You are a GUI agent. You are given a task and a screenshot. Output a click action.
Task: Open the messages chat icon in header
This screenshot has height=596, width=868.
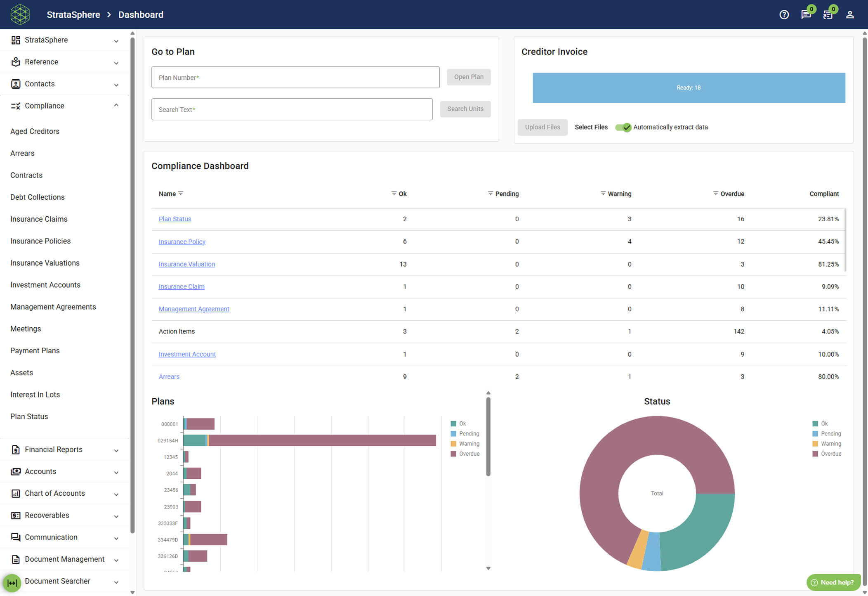pyautogui.click(x=805, y=15)
